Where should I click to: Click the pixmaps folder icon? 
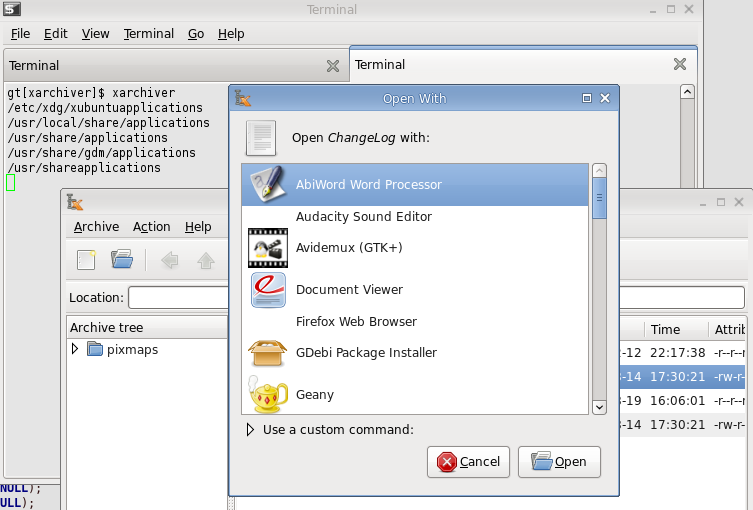pos(95,350)
